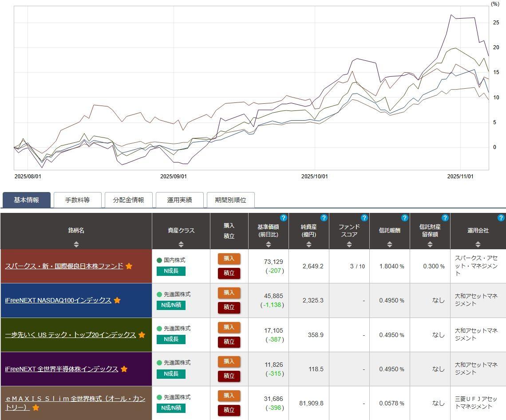506x420 pixels.
Task: Toggle star beside 一歩先いく US テック fund
Action: pyautogui.click(x=142, y=335)
